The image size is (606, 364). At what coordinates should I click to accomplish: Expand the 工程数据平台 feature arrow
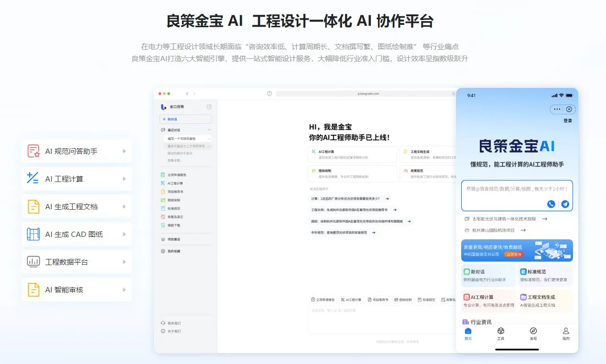click(x=124, y=262)
